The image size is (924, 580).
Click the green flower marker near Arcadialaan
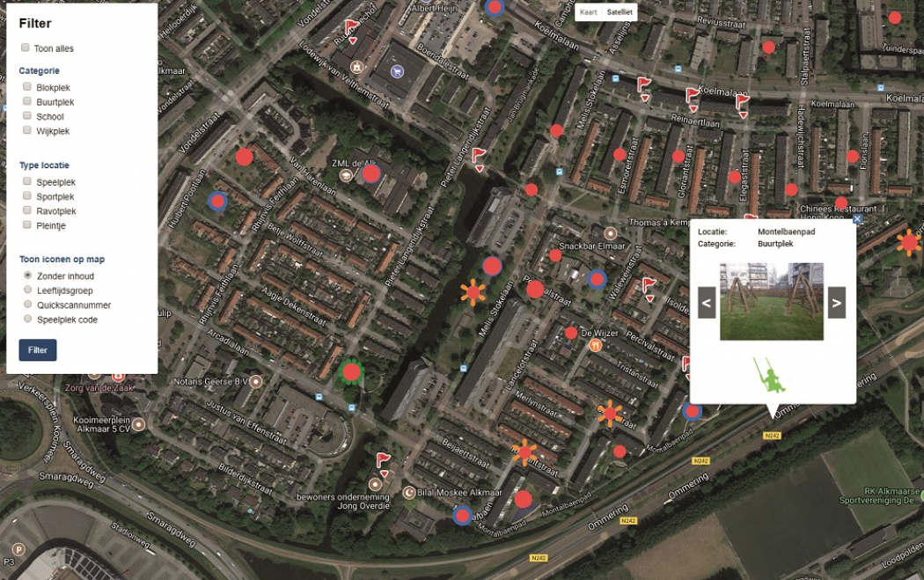[351, 372]
